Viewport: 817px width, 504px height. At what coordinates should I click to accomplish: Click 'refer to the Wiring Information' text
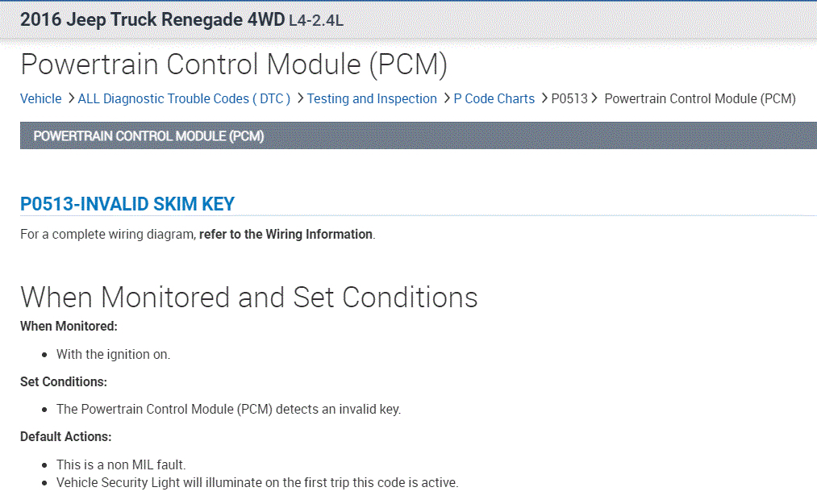[286, 235]
